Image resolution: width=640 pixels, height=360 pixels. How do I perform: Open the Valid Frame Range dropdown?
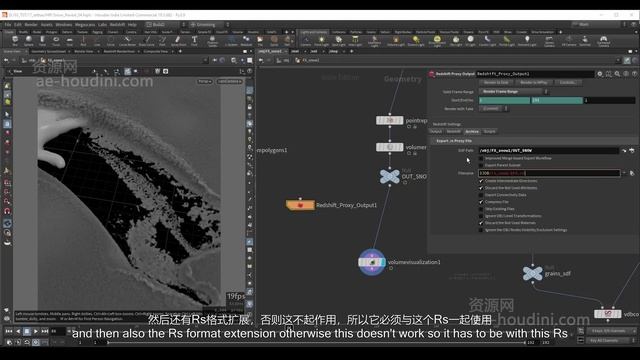(513, 91)
